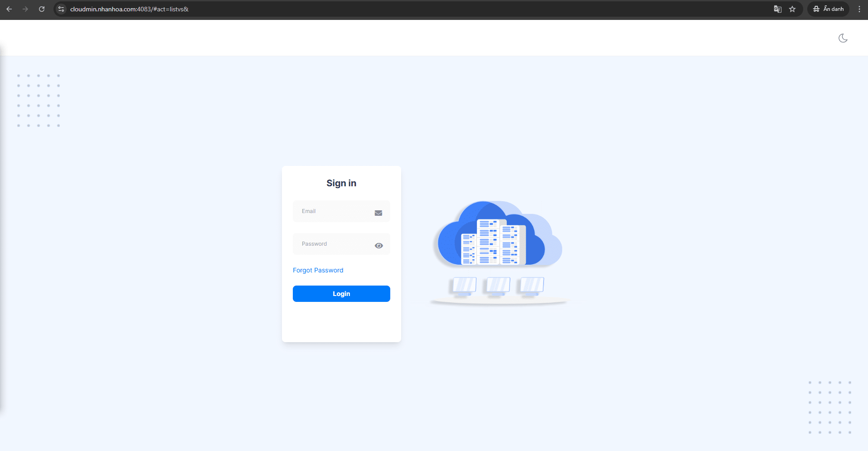View site information icon in address bar

61,9
